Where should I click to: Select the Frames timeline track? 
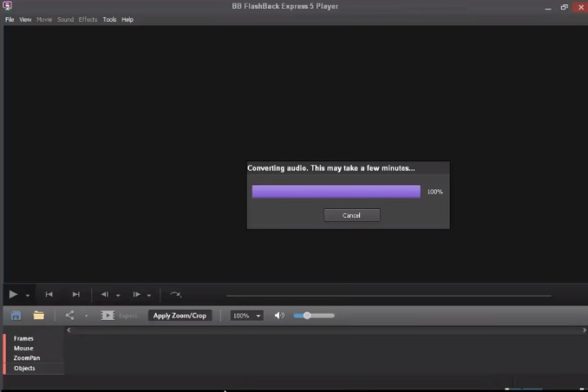click(x=24, y=338)
